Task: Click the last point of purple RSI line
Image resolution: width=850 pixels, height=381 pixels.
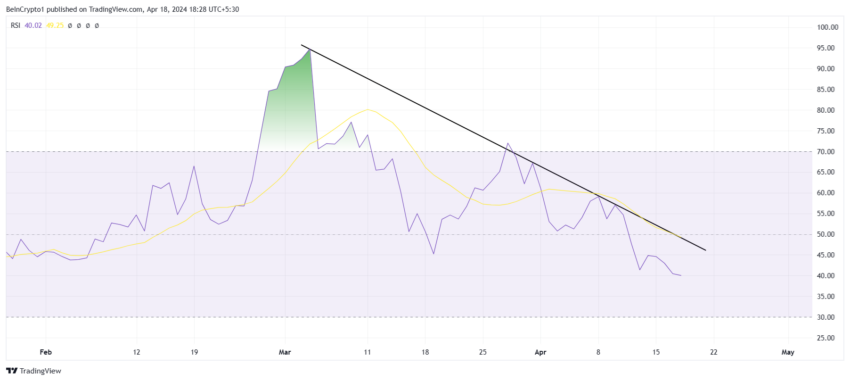Action: 680,275
